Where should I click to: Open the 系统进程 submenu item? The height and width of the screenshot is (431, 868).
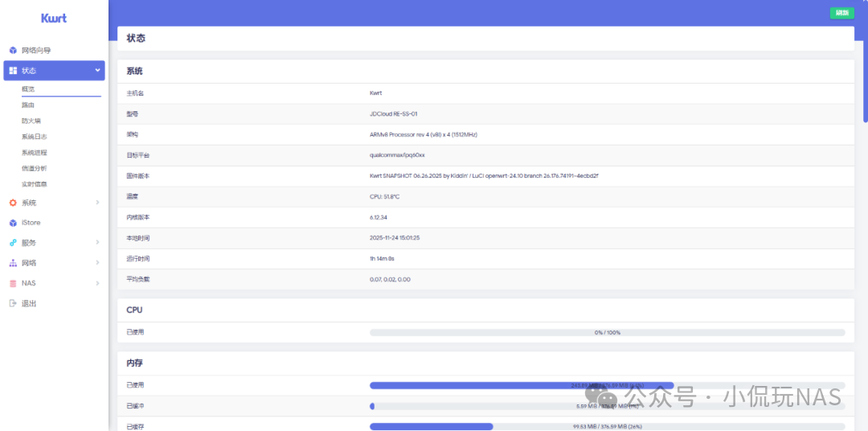point(35,152)
